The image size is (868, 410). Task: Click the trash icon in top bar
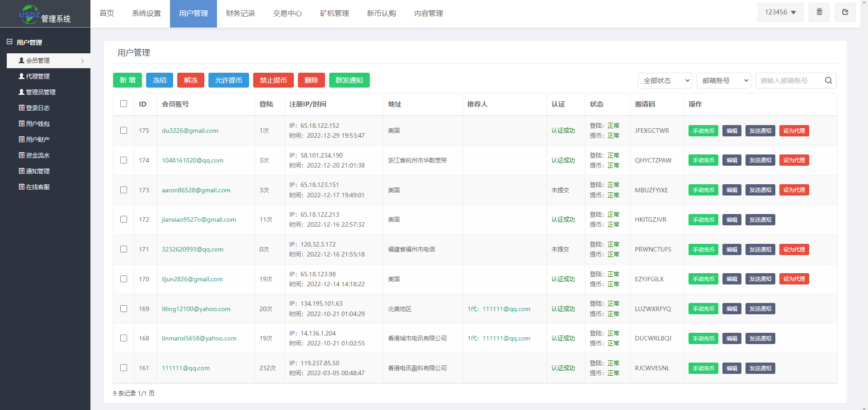[819, 12]
